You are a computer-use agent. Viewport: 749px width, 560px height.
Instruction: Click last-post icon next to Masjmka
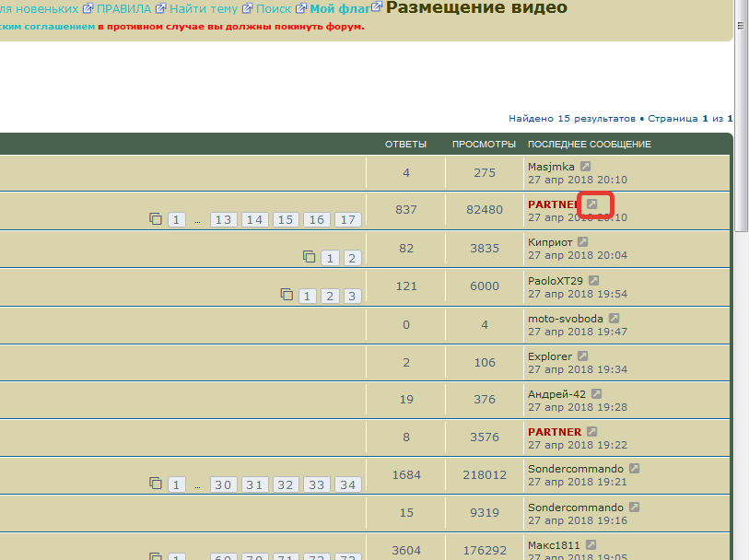pyautogui.click(x=586, y=167)
